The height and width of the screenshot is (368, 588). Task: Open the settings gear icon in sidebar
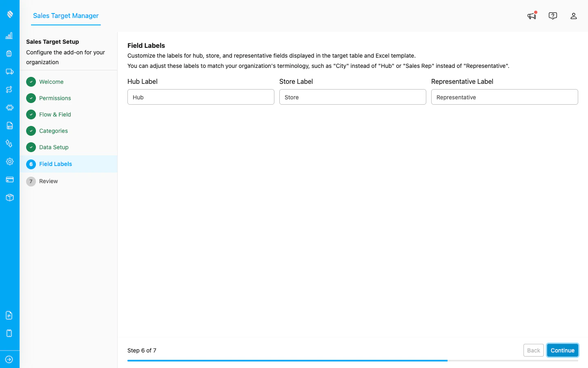[x=9, y=162]
